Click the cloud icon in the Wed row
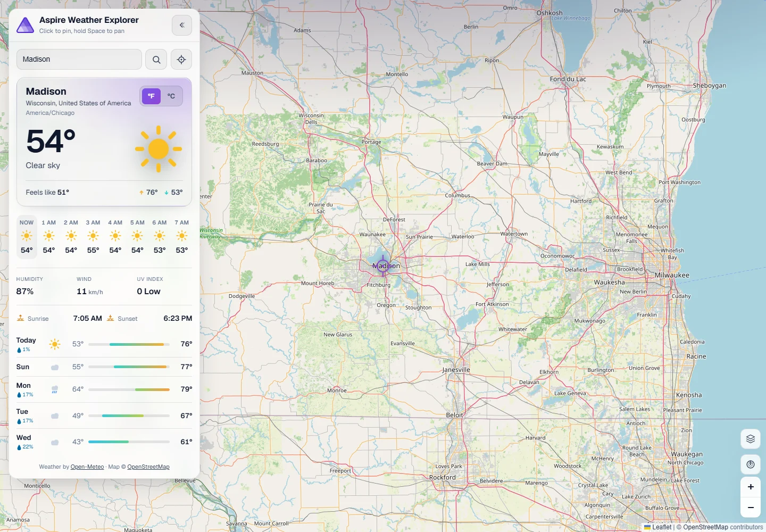The image size is (766, 532). point(55,442)
